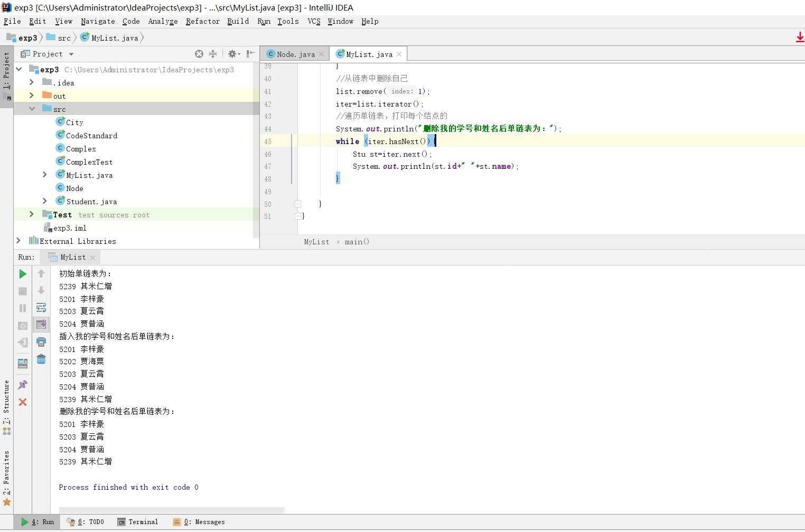Click Collapse All icon in Project panel
This screenshot has height=532, width=805.
[x=213, y=54]
